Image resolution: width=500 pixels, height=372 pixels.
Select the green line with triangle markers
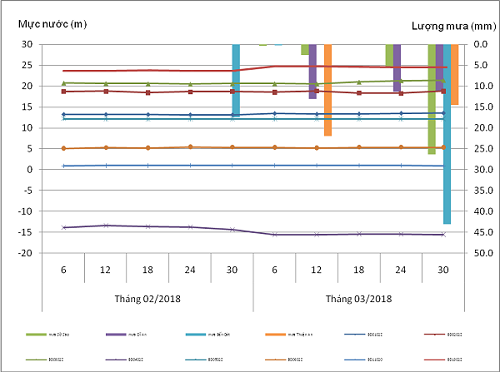(253, 82)
